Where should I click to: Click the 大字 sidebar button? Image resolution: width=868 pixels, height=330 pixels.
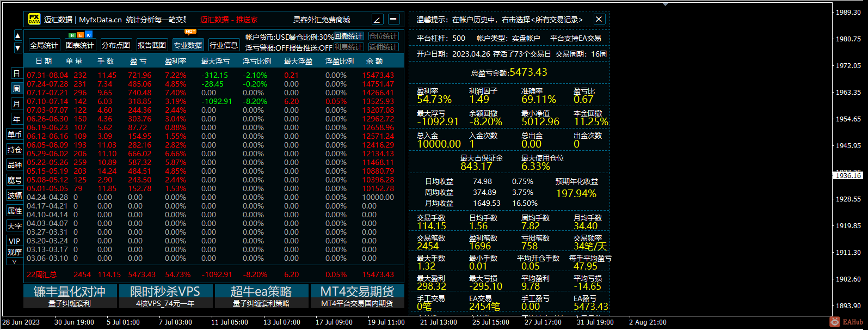[x=15, y=226]
